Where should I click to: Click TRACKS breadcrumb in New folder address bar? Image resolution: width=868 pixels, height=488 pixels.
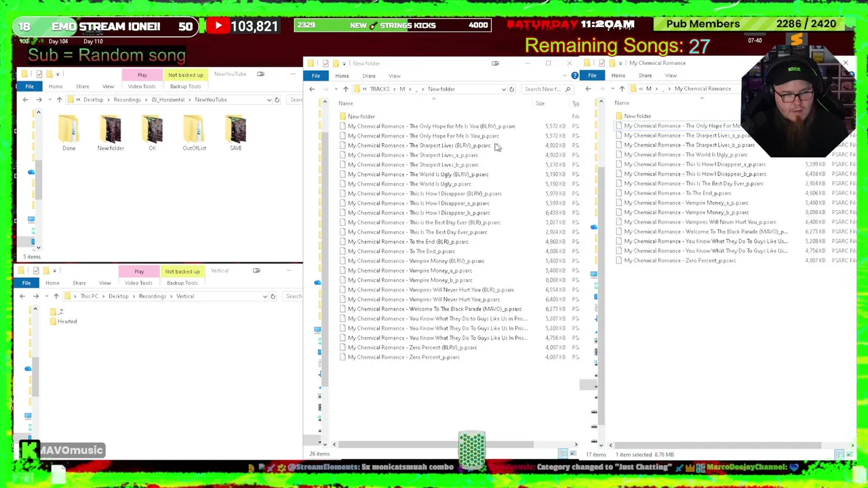tap(380, 89)
